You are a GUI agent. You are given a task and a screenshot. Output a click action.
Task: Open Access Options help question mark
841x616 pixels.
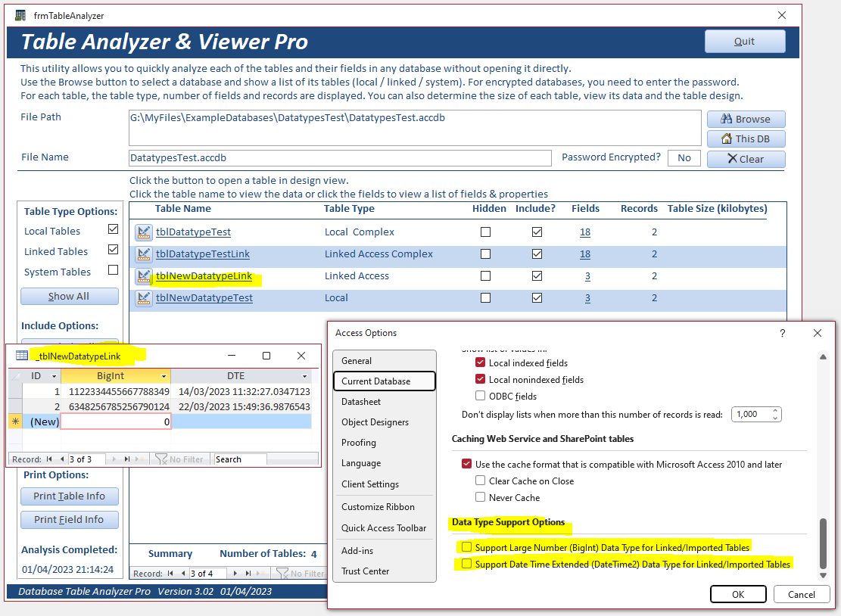tap(783, 333)
